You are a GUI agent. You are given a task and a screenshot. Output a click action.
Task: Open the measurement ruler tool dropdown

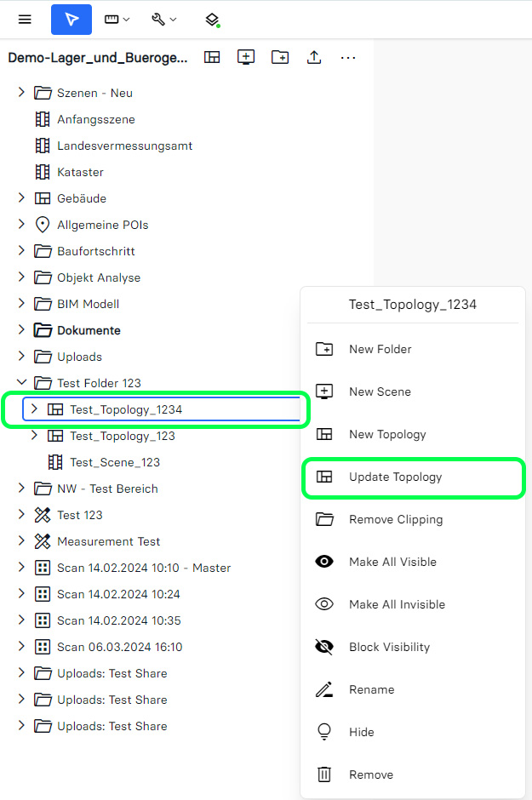coord(117,19)
